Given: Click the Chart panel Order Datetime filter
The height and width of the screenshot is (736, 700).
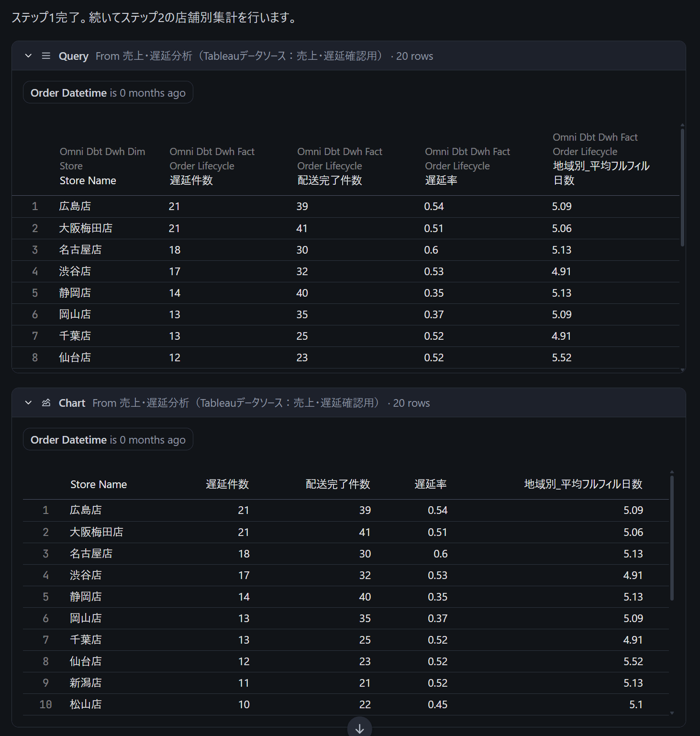Looking at the screenshot, I should (x=108, y=440).
